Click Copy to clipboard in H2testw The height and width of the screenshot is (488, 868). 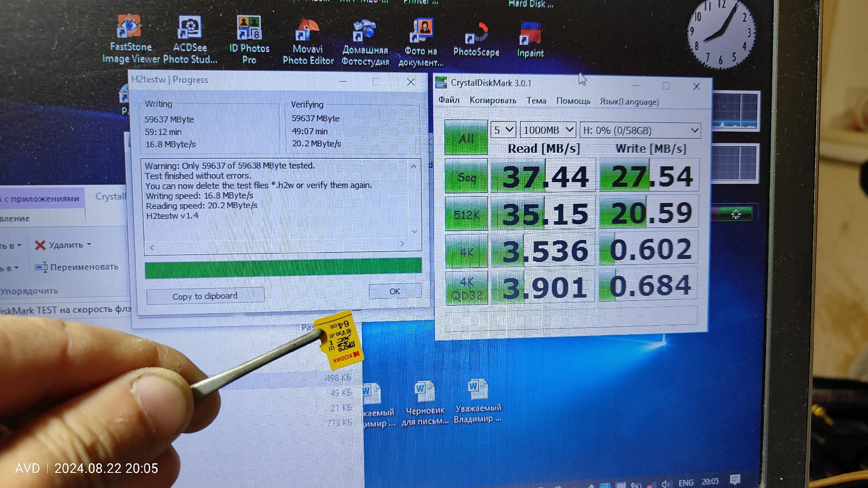point(205,296)
